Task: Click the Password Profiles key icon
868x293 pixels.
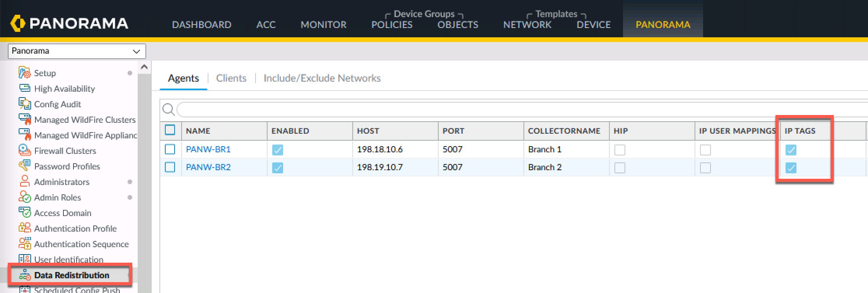Action: tap(24, 166)
